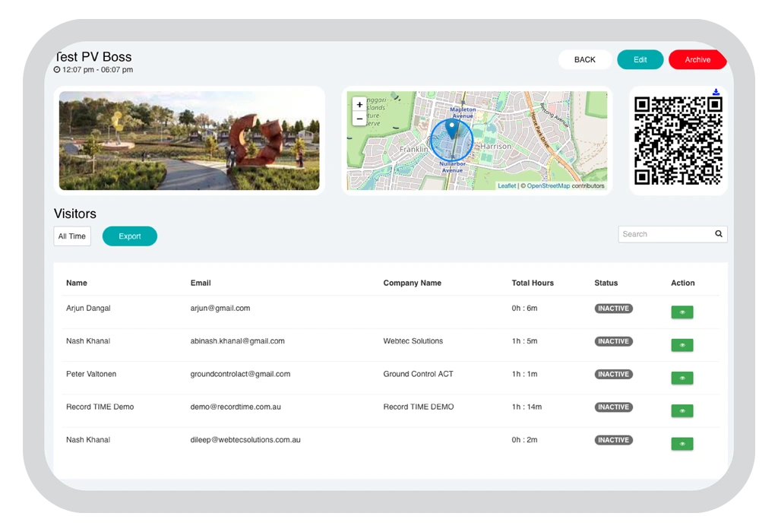The height and width of the screenshot is (532, 778).
Task: Click the visitor Search input field
Action: 665,234
